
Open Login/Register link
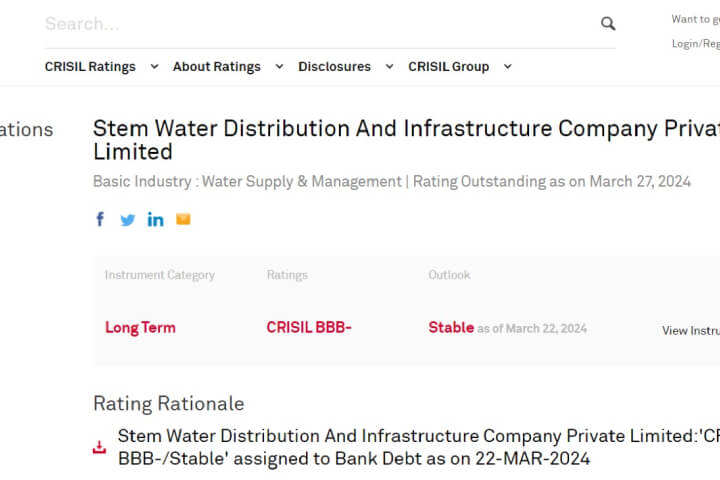coord(695,44)
